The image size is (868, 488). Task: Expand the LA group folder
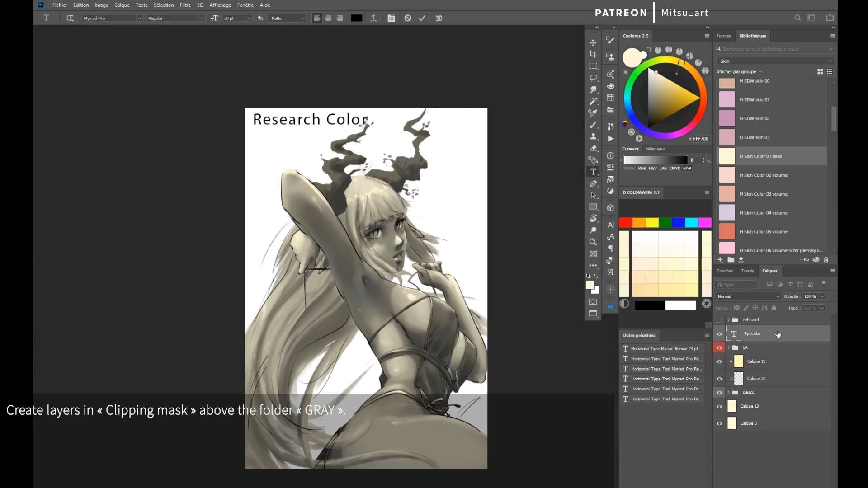(x=728, y=347)
